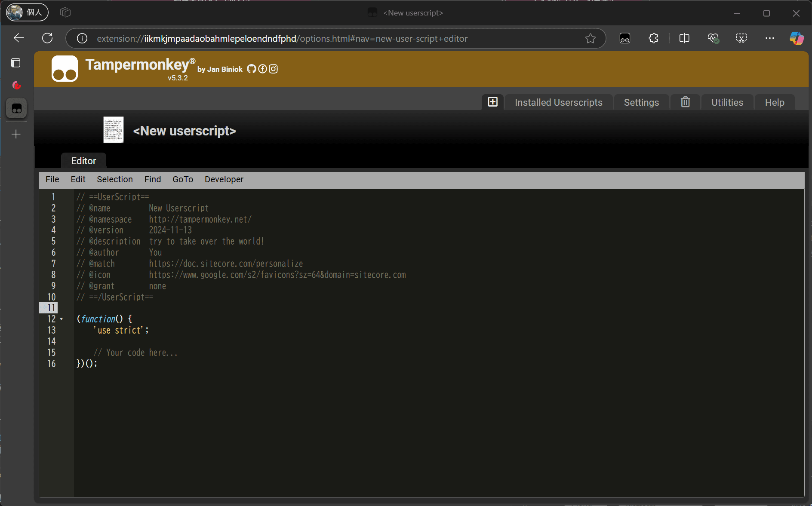Collapse the function code fold at line 12
Viewport: 812px width, 506px height.
pyautogui.click(x=62, y=319)
